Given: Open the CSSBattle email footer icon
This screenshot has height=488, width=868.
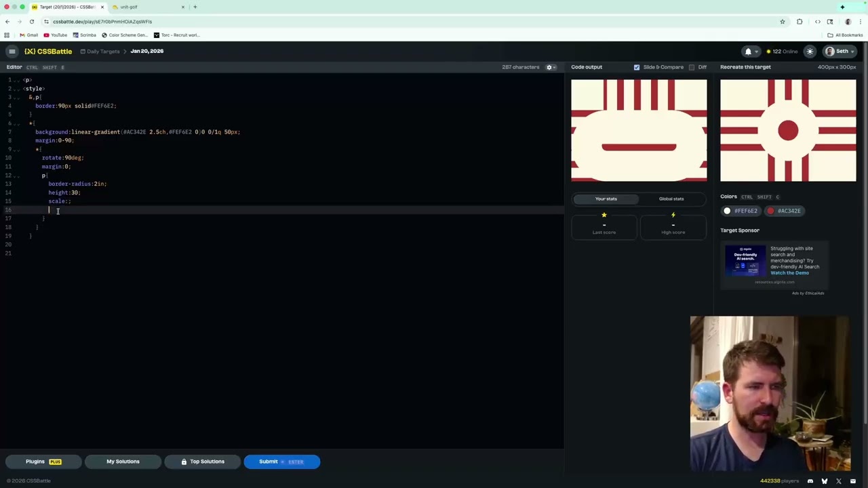Looking at the screenshot, I should (x=853, y=481).
